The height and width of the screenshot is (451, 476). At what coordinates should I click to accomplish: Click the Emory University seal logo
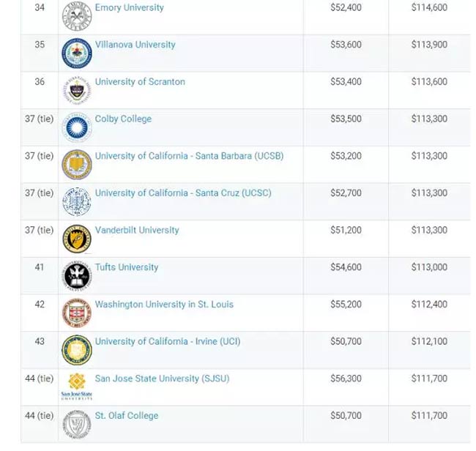pos(77,16)
